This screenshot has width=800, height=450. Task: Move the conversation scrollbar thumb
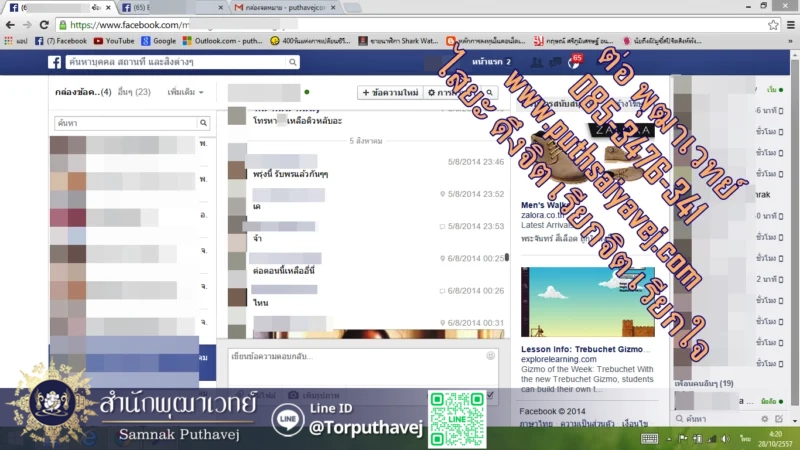(507, 257)
